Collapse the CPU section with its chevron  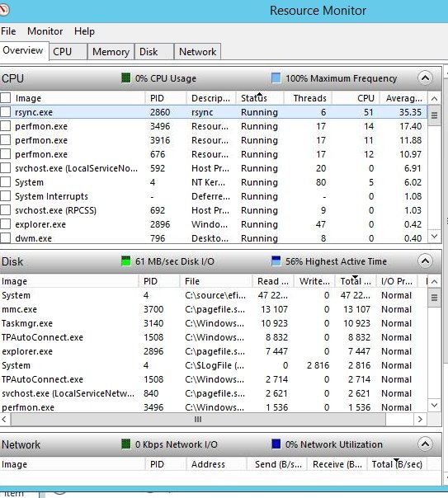[x=425, y=78]
